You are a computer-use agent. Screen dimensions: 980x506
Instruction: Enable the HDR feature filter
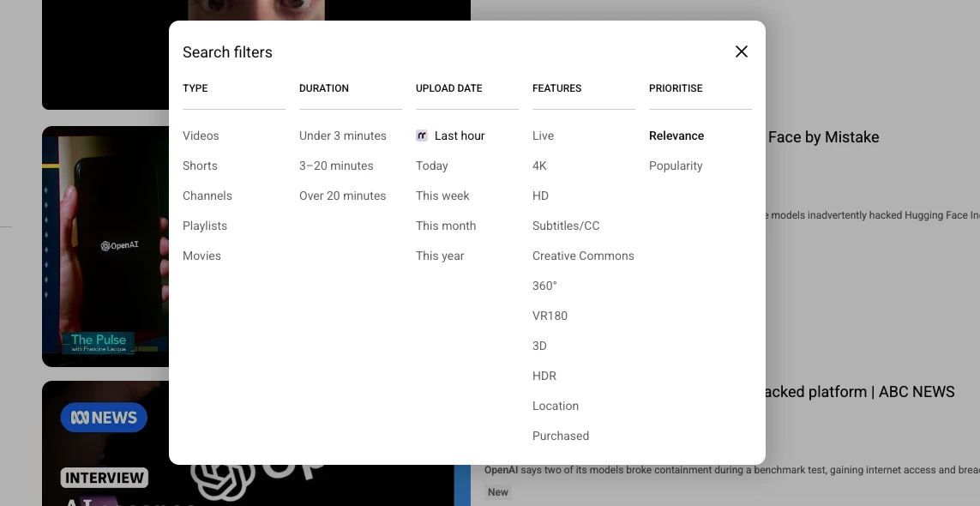[544, 376]
